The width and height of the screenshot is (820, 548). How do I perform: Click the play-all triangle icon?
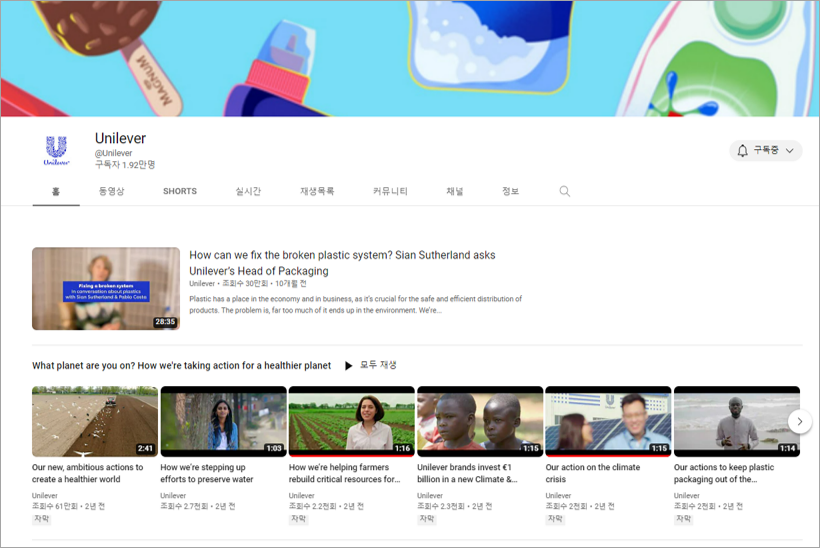click(348, 366)
